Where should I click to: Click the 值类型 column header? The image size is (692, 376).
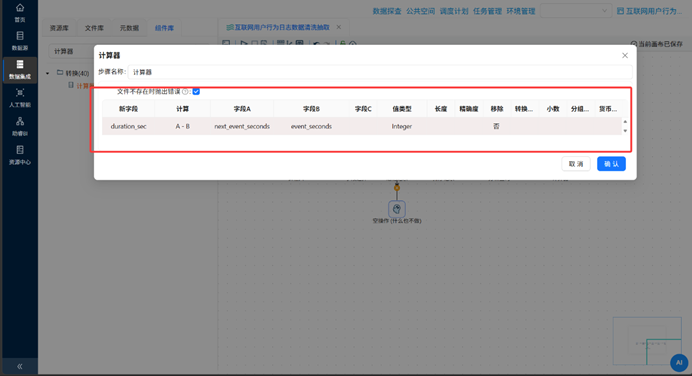pyautogui.click(x=402, y=109)
